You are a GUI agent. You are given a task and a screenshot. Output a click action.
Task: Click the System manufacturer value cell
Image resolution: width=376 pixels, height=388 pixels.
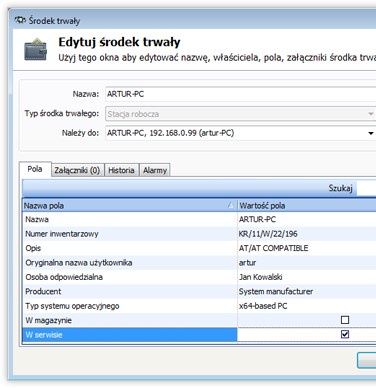[306, 291]
